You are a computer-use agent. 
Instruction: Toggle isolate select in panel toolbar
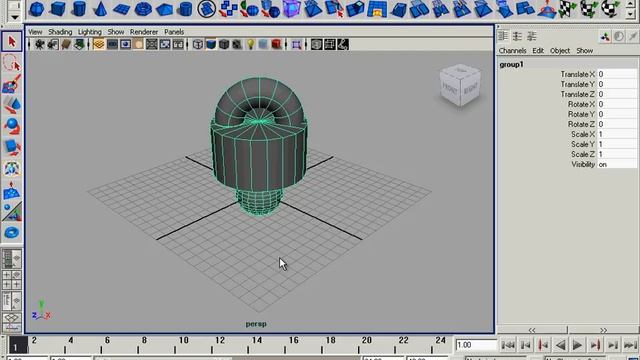(296, 44)
